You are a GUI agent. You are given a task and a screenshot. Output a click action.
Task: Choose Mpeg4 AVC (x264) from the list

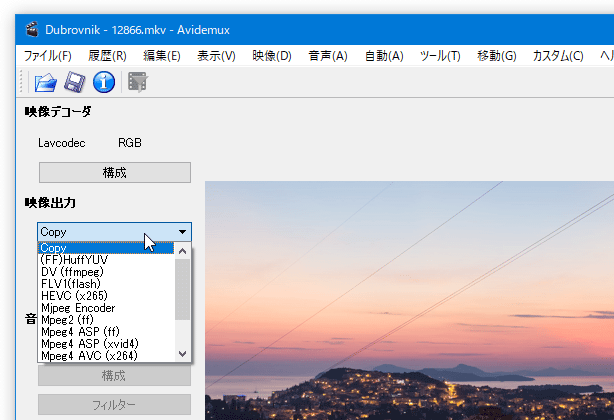tap(106, 355)
